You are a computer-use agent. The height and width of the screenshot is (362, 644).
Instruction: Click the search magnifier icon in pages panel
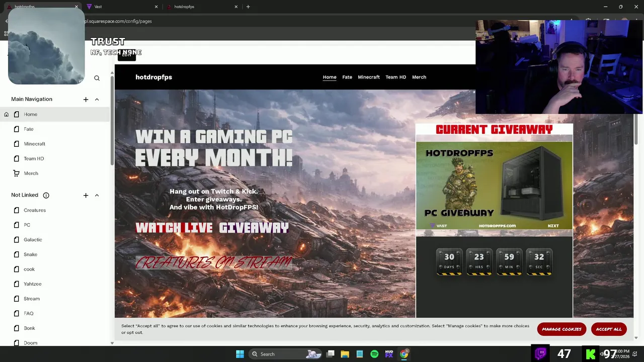(97, 78)
